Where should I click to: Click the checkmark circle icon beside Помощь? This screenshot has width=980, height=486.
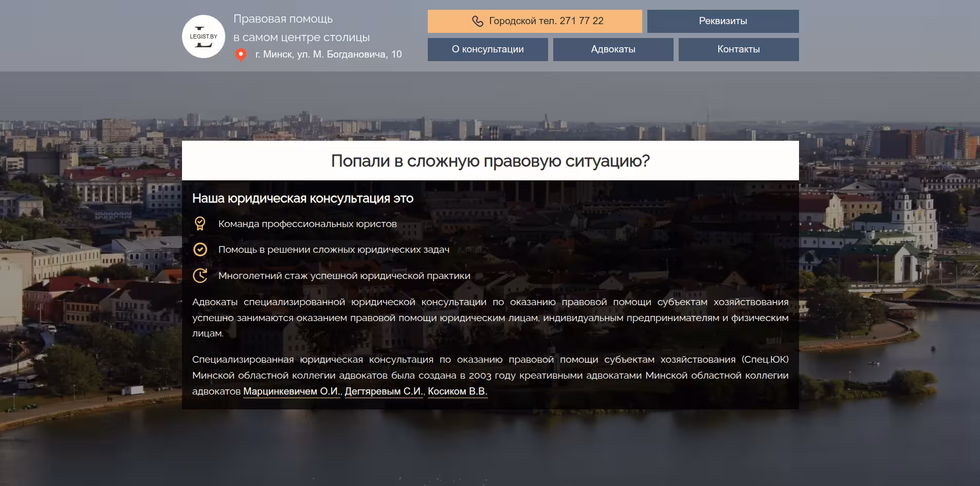pyautogui.click(x=199, y=250)
